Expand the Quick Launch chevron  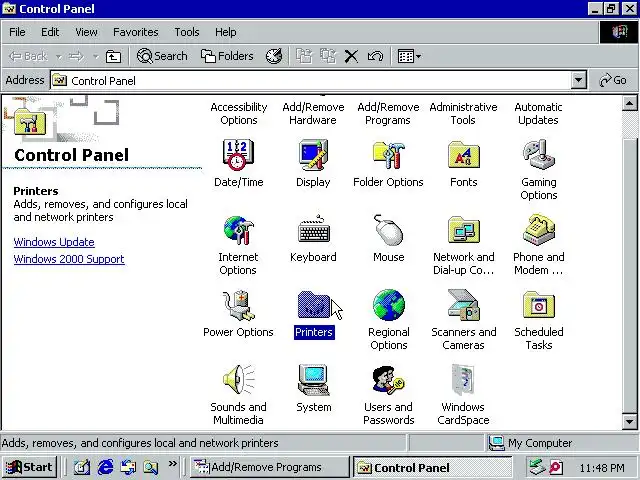[x=173, y=463]
